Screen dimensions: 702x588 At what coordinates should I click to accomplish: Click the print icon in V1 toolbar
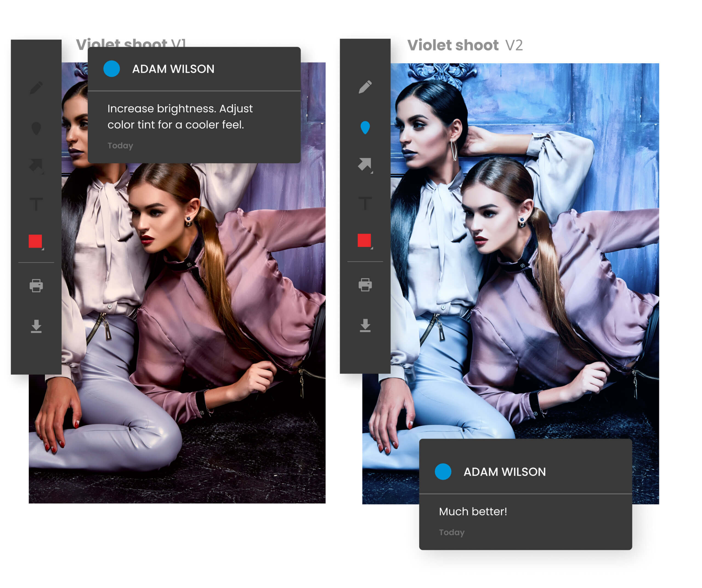(x=36, y=286)
